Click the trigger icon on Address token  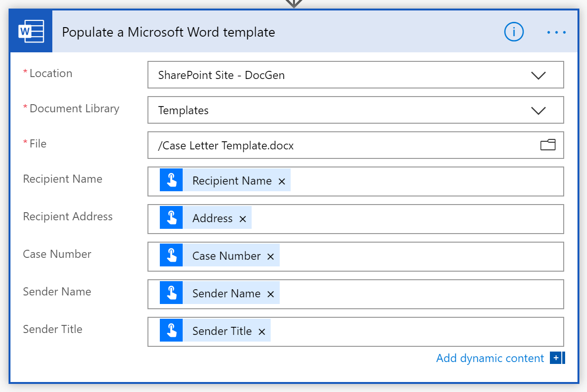[171, 218]
